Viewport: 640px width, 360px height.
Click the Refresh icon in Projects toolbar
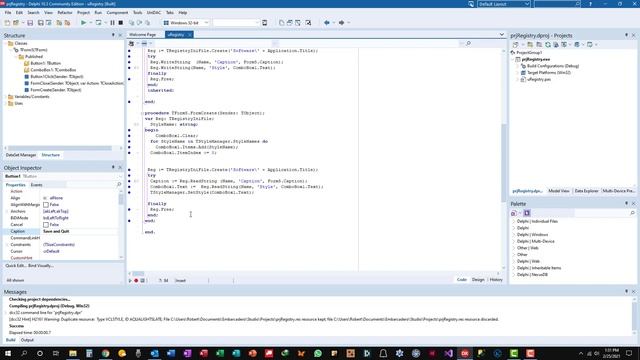[548, 44]
